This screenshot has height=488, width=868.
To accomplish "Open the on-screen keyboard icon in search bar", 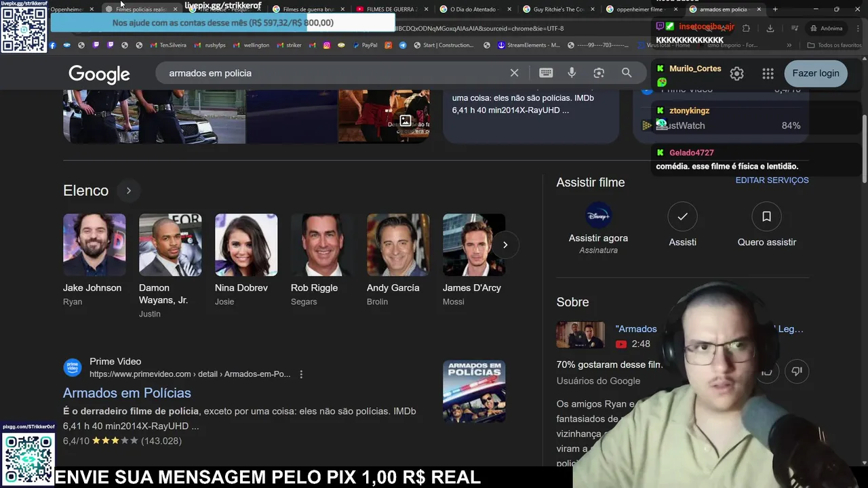I will pyautogui.click(x=546, y=73).
